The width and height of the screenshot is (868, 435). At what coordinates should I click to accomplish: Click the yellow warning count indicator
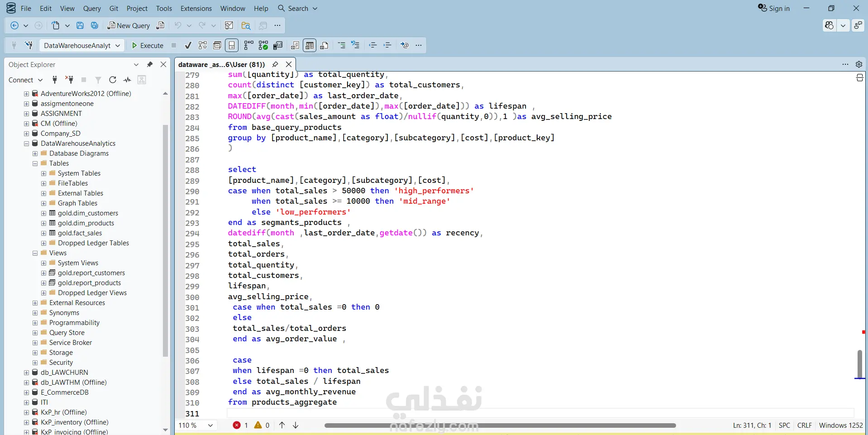pyautogui.click(x=262, y=425)
